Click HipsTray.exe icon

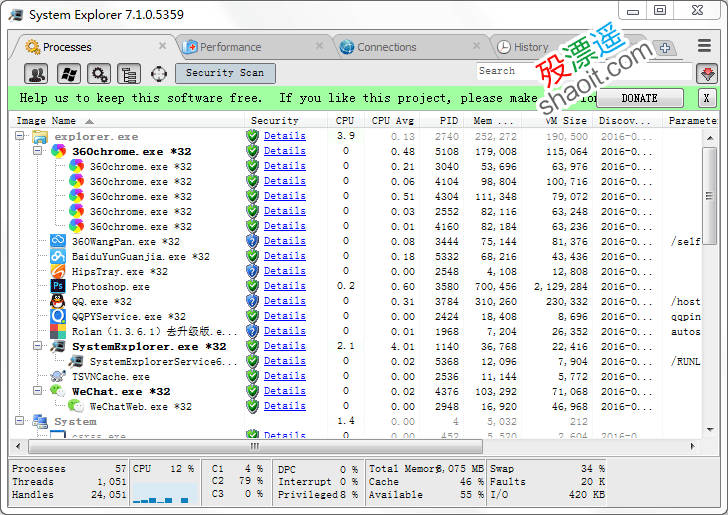pyautogui.click(x=58, y=271)
